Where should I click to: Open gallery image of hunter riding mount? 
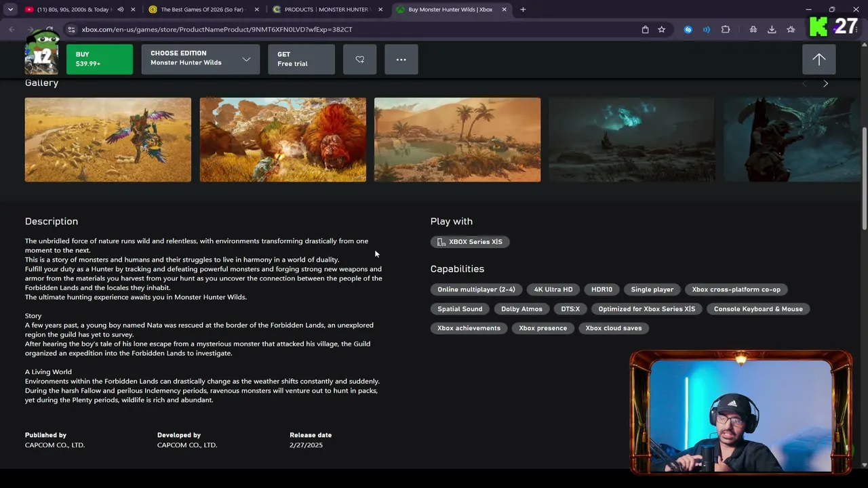(108, 140)
